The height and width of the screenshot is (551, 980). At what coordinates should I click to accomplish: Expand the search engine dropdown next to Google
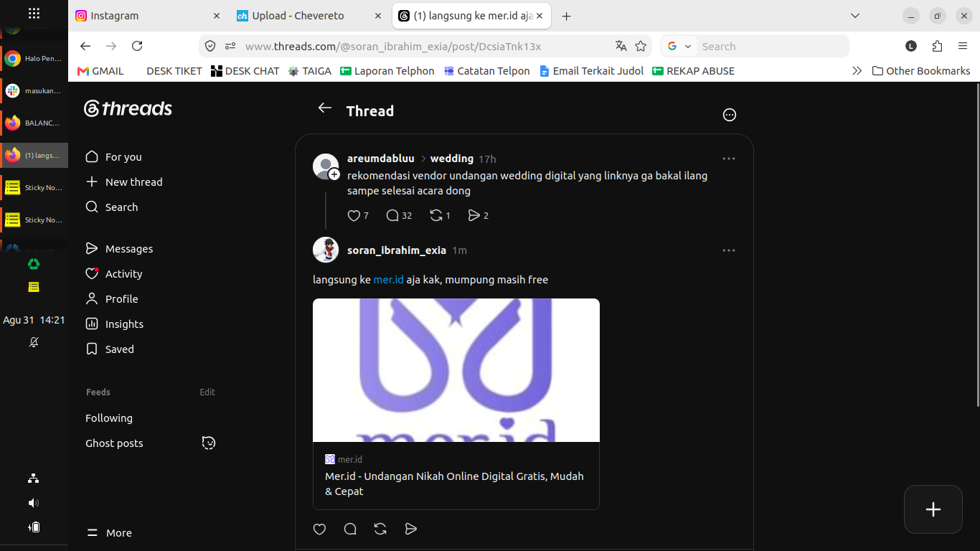pos(688,46)
